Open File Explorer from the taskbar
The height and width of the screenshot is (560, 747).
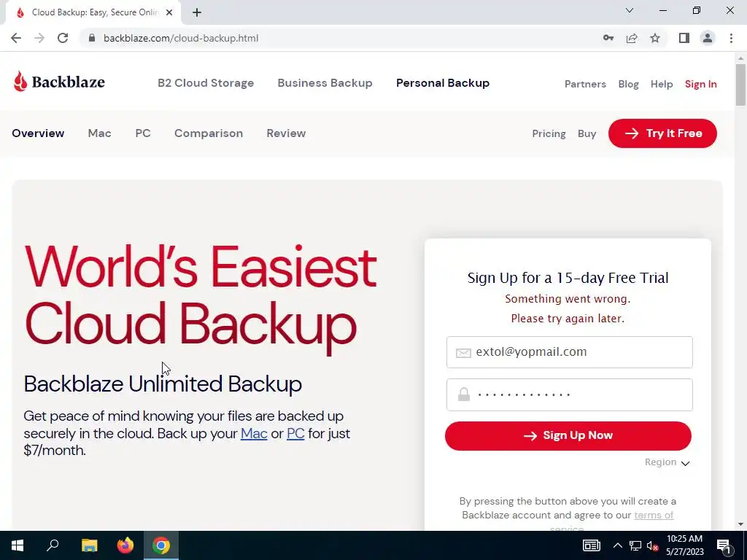point(89,545)
